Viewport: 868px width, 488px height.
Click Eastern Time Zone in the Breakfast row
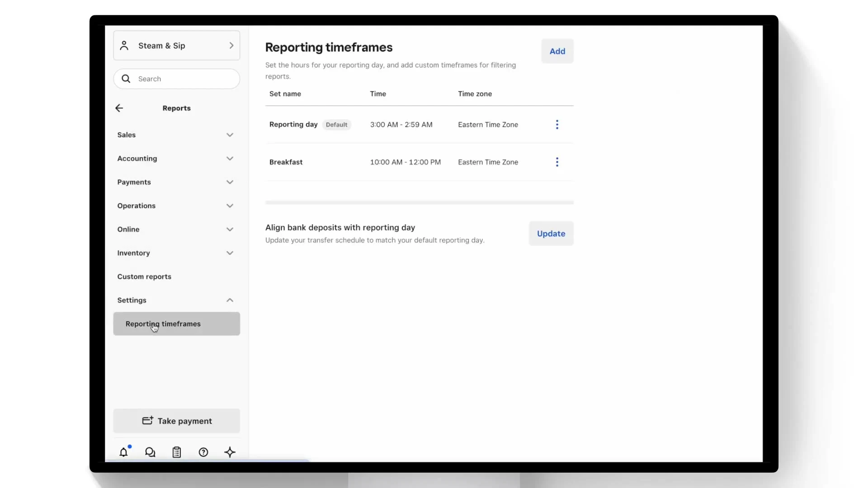(x=488, y=162)
